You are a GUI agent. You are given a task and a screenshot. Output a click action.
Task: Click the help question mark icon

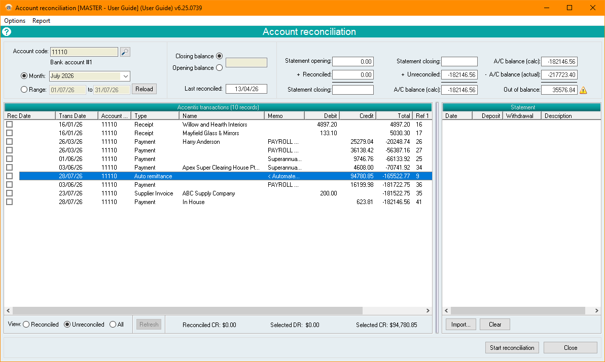7,32
